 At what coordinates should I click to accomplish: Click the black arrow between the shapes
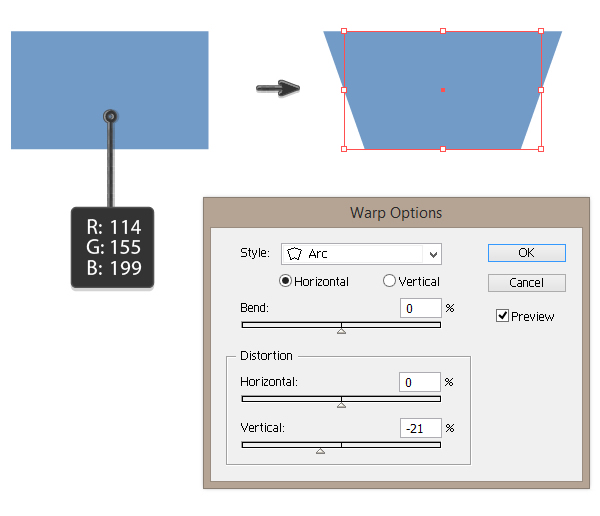coord(279,89)
